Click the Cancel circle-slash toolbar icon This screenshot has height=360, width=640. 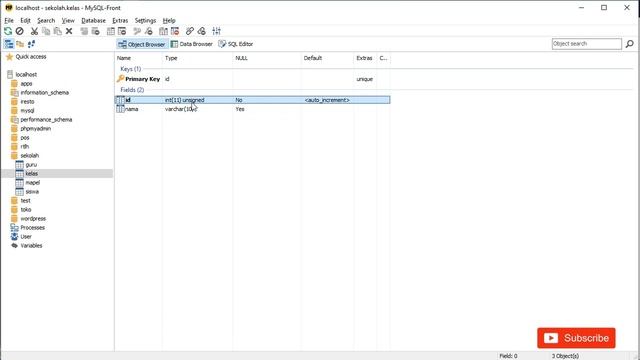coord(19,31)
